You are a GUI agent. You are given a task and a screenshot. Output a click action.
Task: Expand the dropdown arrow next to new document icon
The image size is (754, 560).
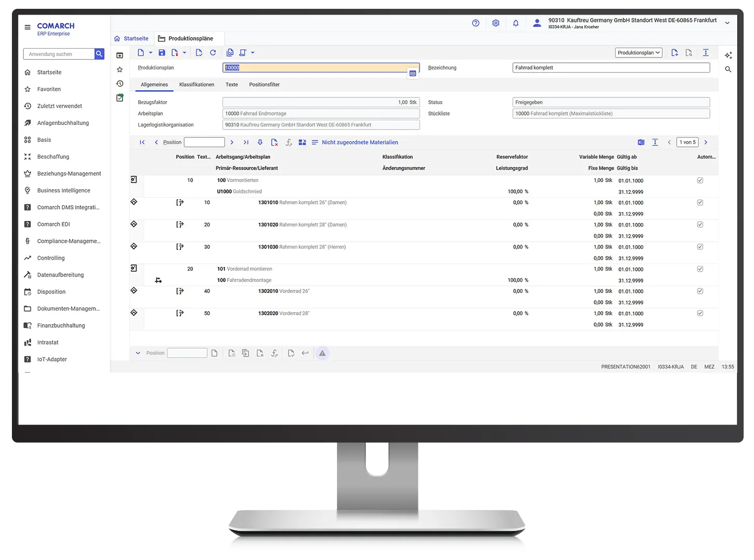[150, 53]
